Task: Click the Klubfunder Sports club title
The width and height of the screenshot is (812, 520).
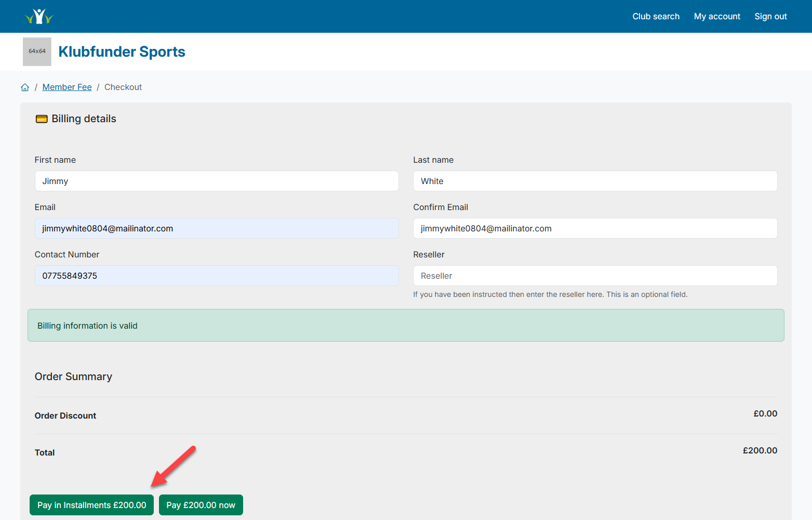Action: [122, 52]
